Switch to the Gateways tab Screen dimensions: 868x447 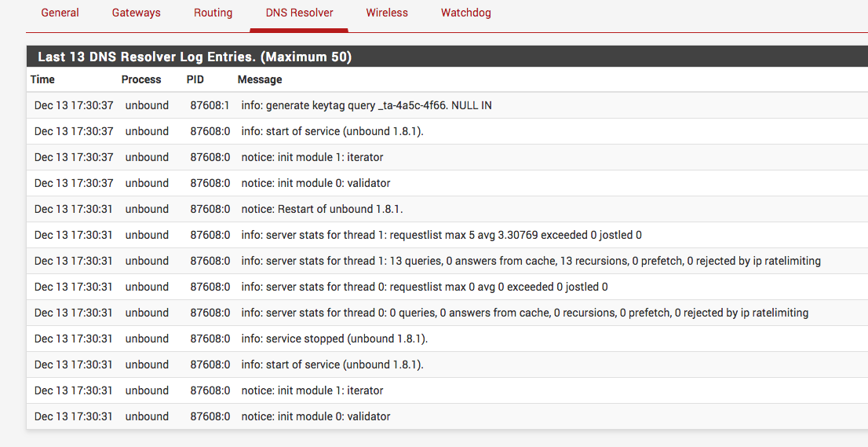136,13
